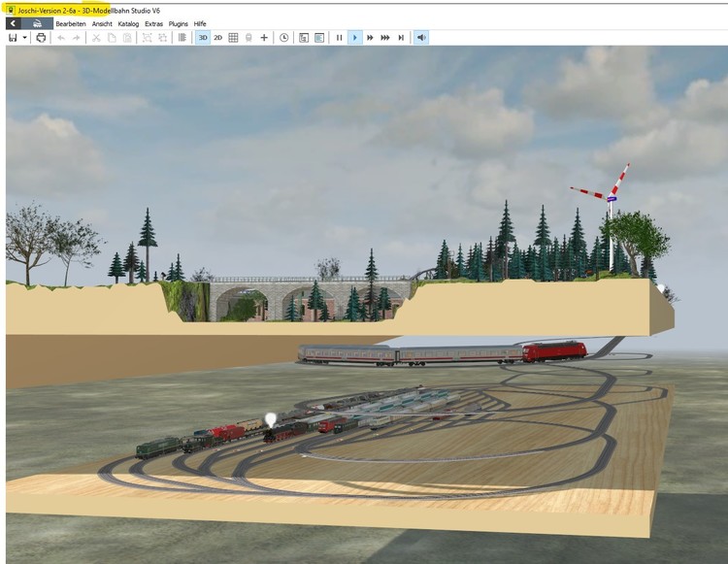Switch to 2D view mode

(x=217, y=38)
